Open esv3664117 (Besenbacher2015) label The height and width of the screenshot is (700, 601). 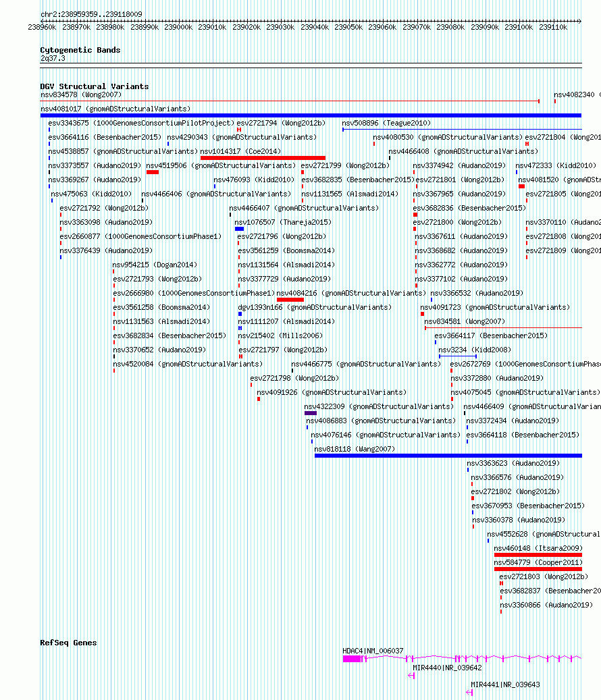(x=491, y=335)
